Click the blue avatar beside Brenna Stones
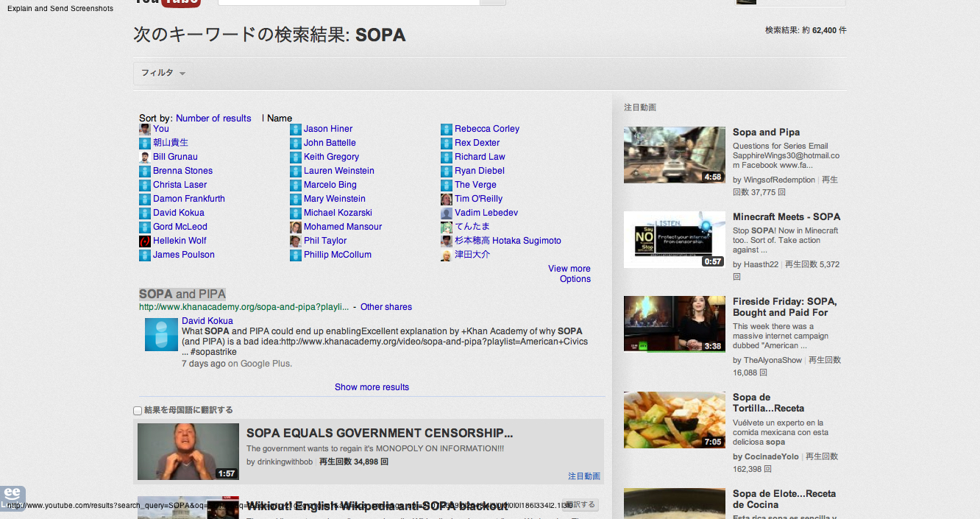The width and height of the screenshot is (980, 519). pos(145,171)
